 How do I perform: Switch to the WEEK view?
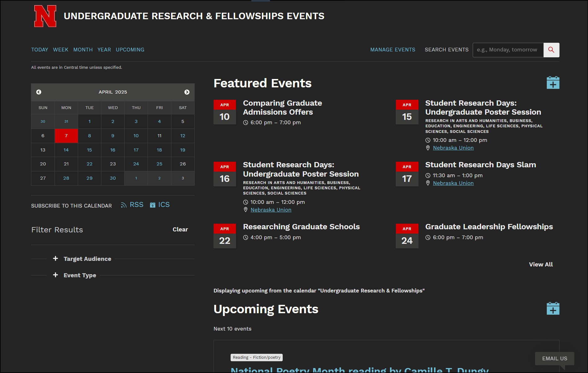[x=60, y=50]
